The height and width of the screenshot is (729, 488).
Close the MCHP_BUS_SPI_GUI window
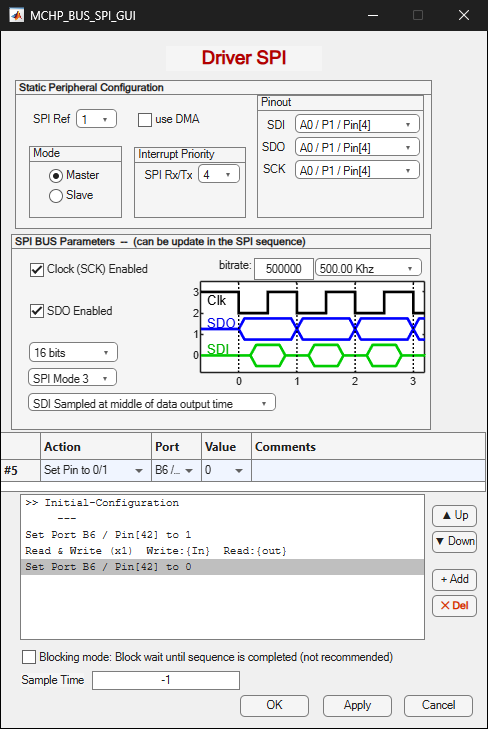(x=464, y=15)
